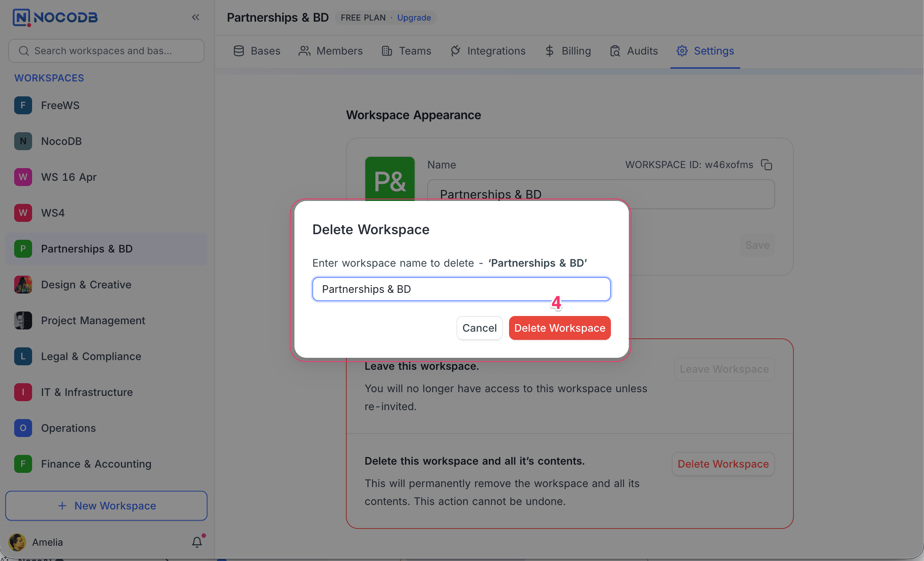This screenshot has height=561, width=924.
Task: View the Audits tab
Action: coord(634,51)
